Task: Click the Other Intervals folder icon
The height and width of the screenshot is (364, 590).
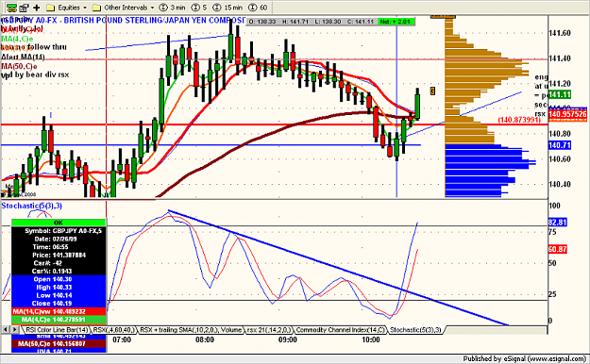Action: pos(96,8)
